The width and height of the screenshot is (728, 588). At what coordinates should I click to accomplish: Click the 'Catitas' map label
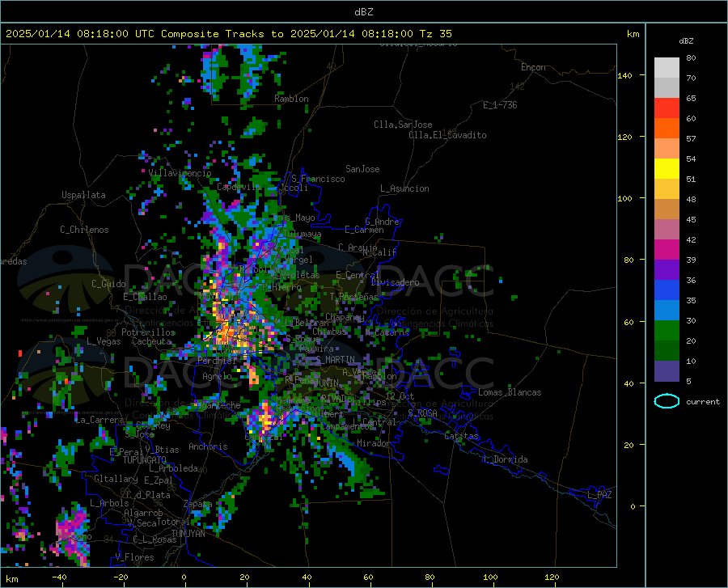click(462, 436)
